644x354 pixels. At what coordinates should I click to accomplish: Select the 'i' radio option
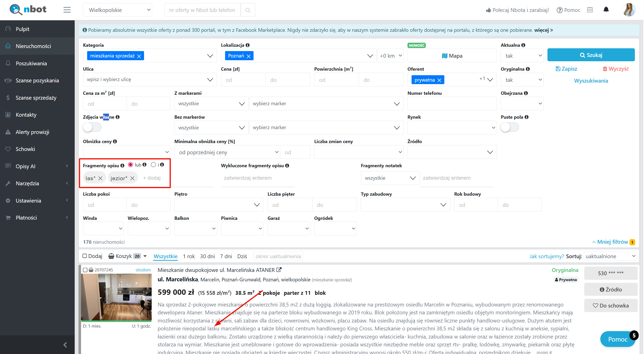click(153, 165)
